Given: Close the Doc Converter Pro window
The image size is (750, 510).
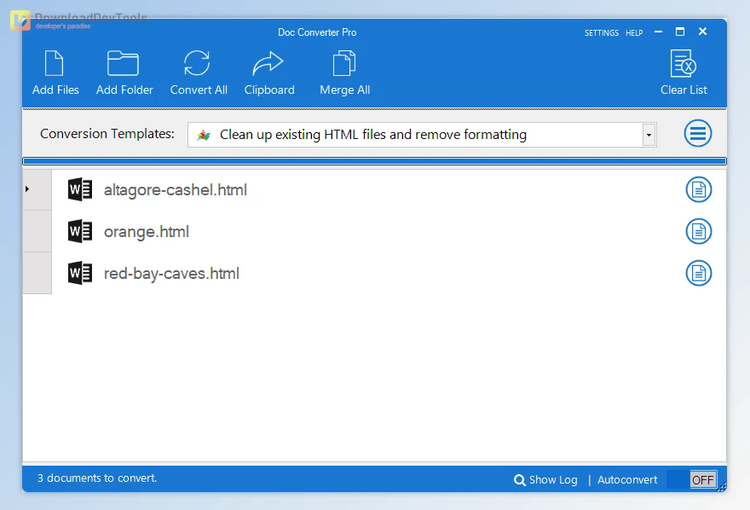Looking at the screenshot, I should coord(702,32).
